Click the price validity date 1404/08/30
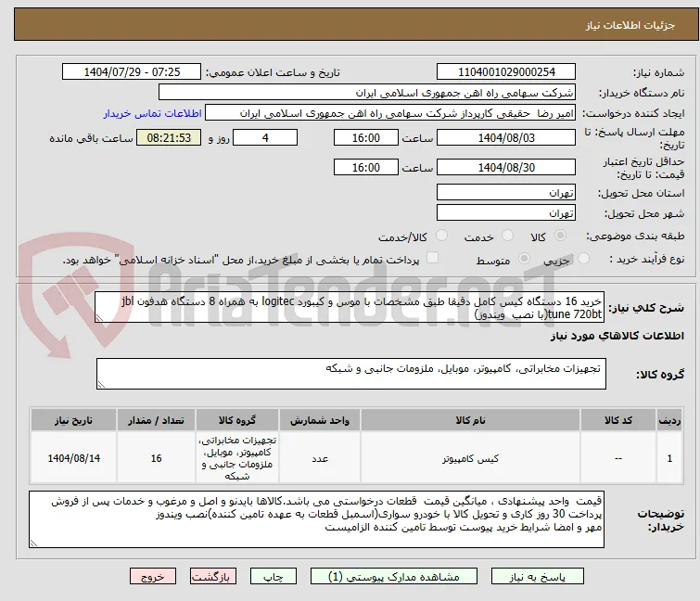The height and width of the screenshot is (601, 700). [x=506, y=168]
